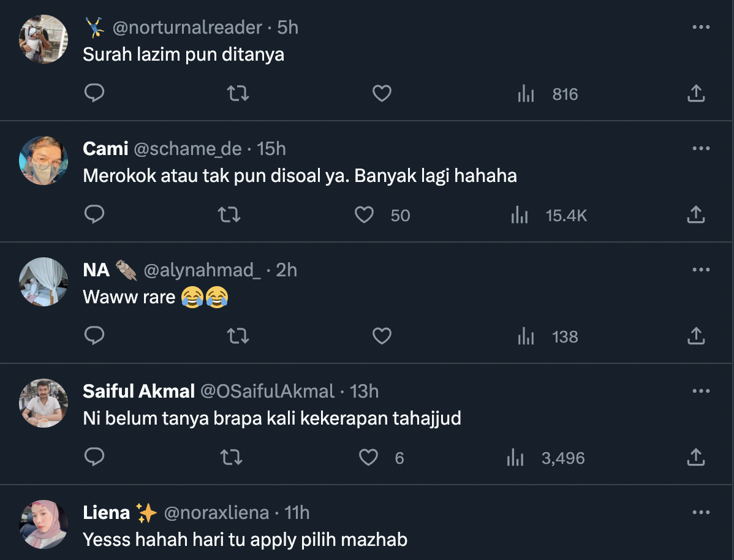
Task: Retweet Cami's tweet
Action: pos(229,215)
